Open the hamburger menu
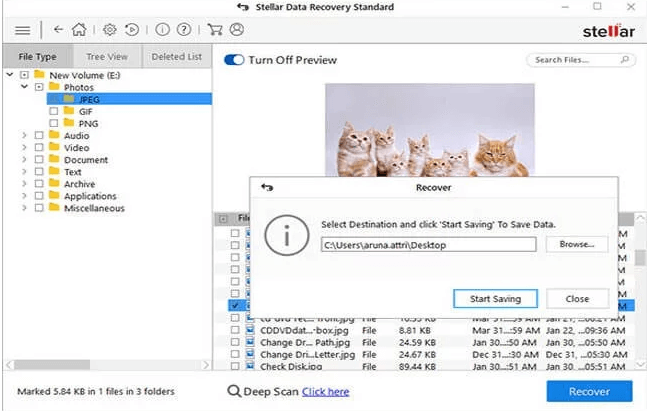This screenshot has width=649, height=411. click(x=22, y=30)
